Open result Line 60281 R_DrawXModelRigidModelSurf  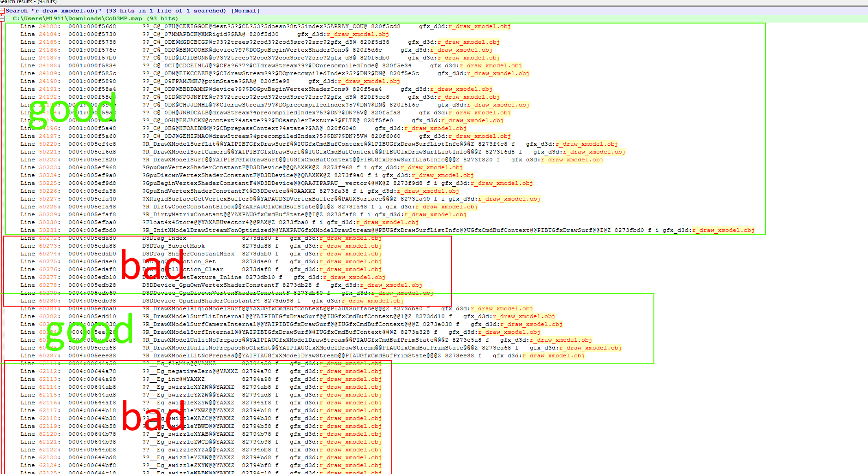[276, 308]
